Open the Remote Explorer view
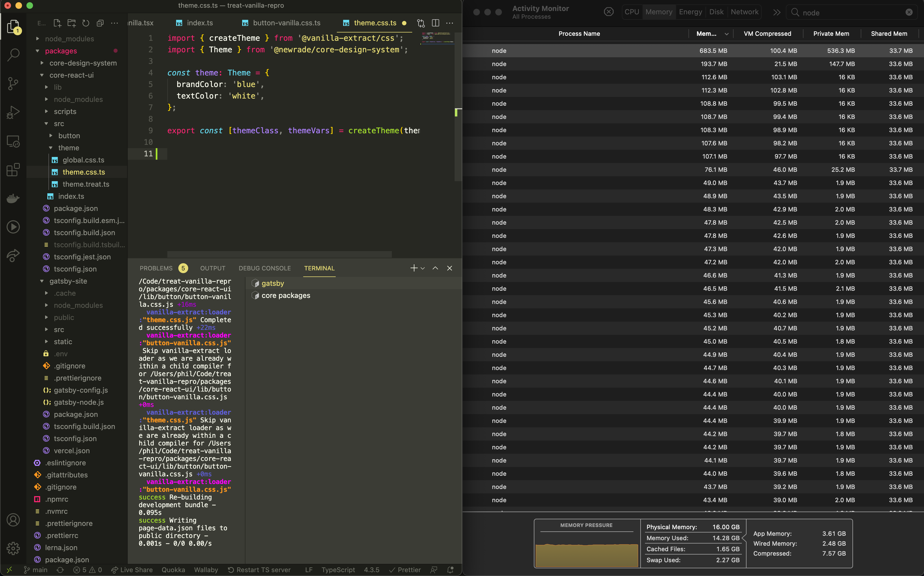The width and height of the screenshot is (924, 576). [x=13, y=141]
